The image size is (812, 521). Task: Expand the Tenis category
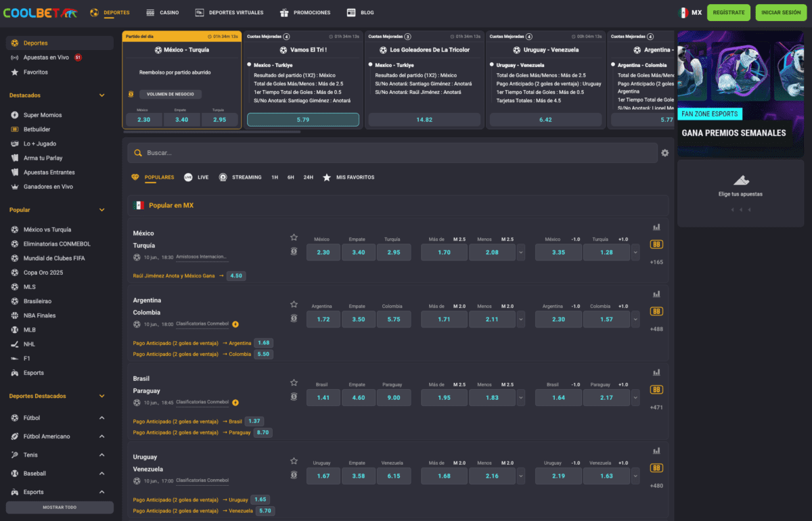102,455
